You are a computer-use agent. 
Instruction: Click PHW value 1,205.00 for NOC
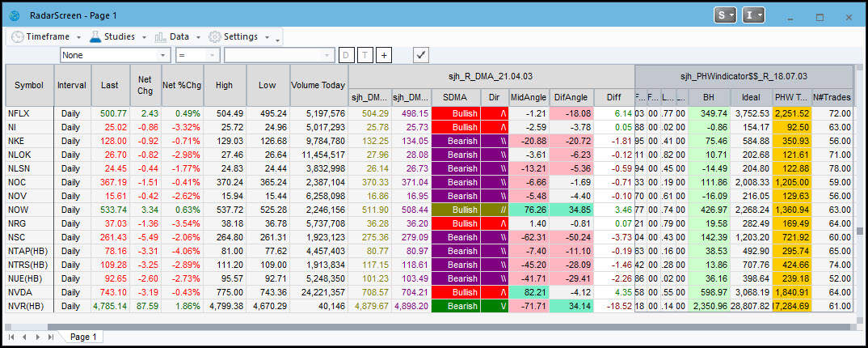792,182
